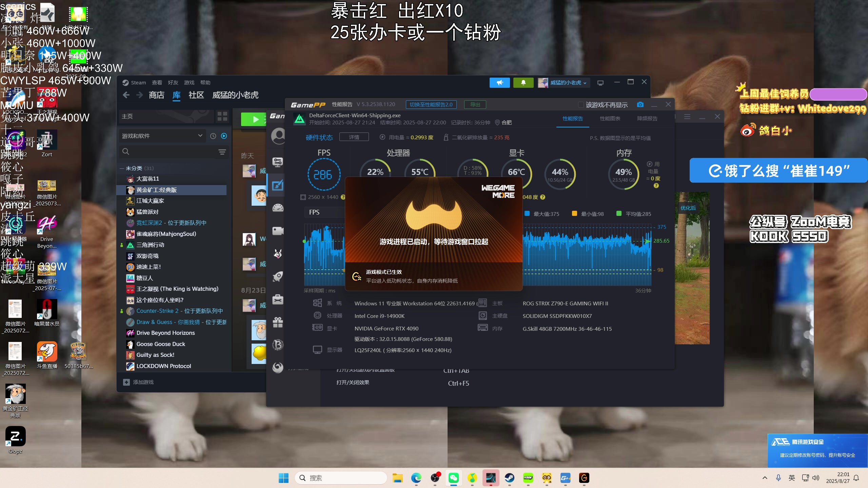Toggle the 最大值:375 blue legend swatch
Image resolution: width=868 pixels, height=488 pixels.
pos(527,213)
